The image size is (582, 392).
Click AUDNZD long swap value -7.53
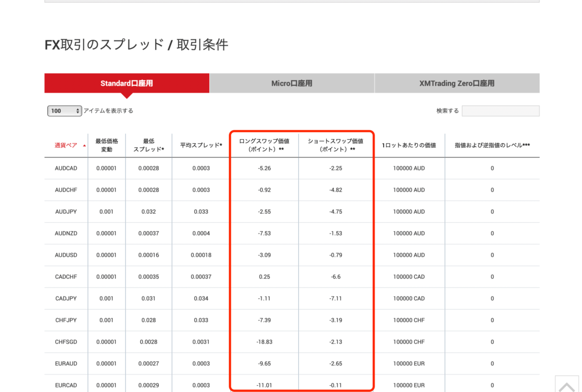pos(264,233)
